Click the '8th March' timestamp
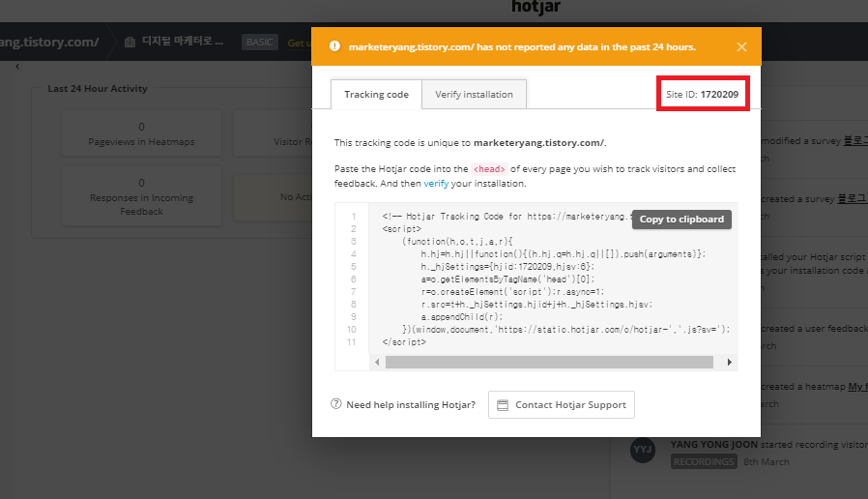This screenshot has width=868, height=499. click(x=767, y=461)
